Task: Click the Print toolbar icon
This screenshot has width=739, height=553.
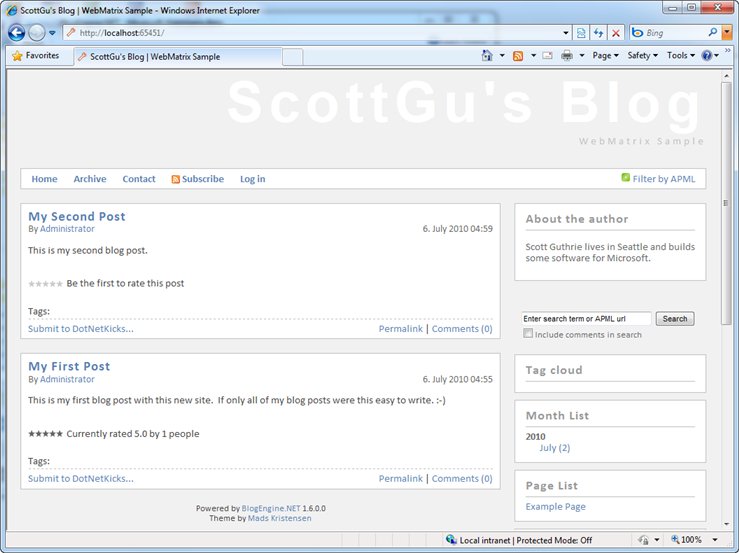Action: coord(567,56)
